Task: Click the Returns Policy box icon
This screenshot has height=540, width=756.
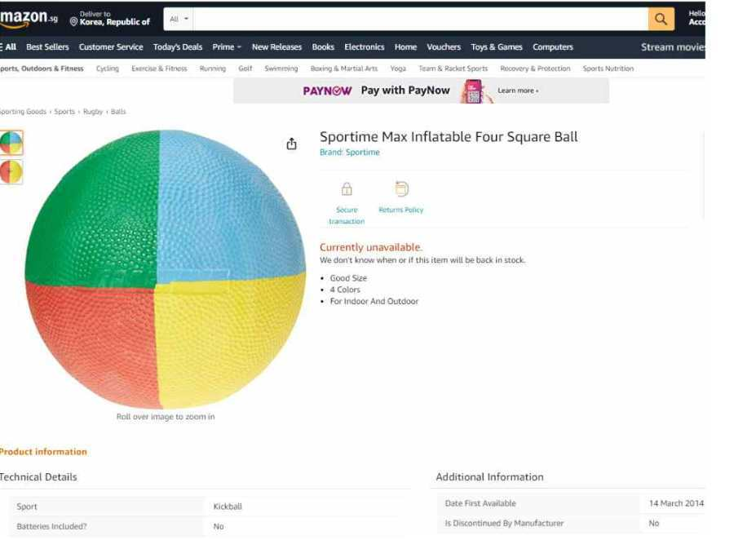Action: [401, 188]
